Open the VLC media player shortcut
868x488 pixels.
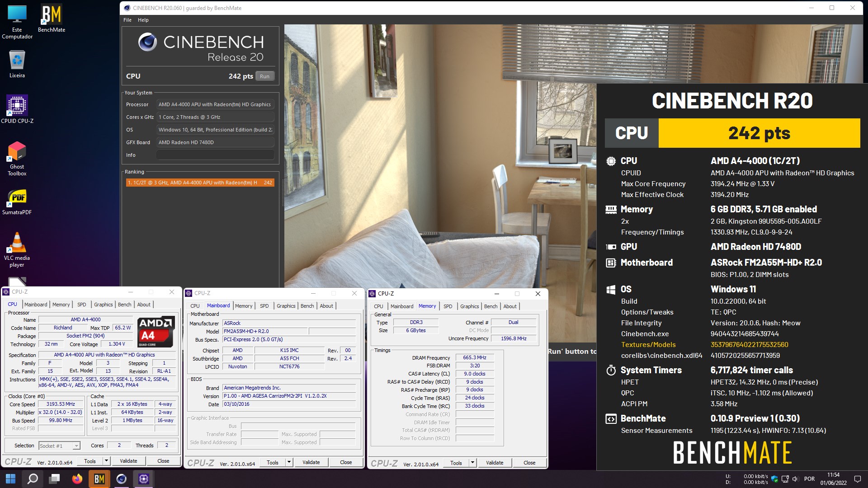pos(17,249)
